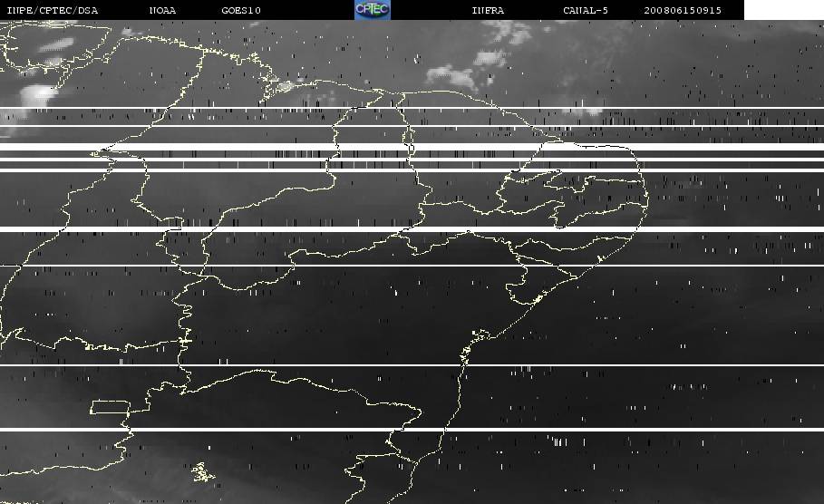Select the CANAL-5 channel label
The height and width of the screenshot is (504, 824).
pos(586,11)
